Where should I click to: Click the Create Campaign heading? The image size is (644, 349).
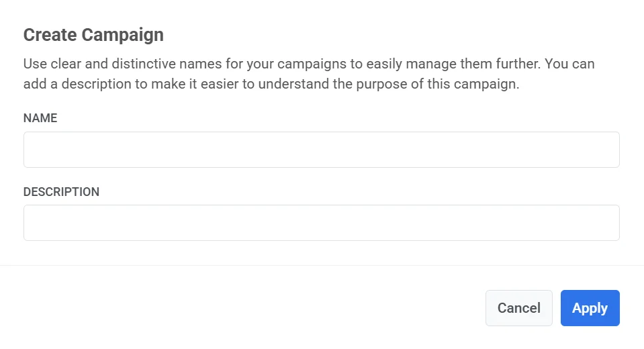coord(93,35)
